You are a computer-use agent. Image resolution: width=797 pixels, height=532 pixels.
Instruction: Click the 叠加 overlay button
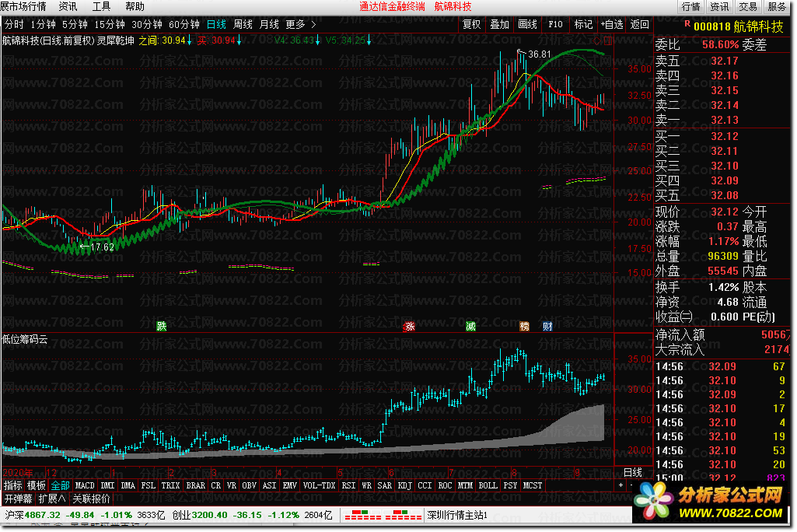coord(499,24)
